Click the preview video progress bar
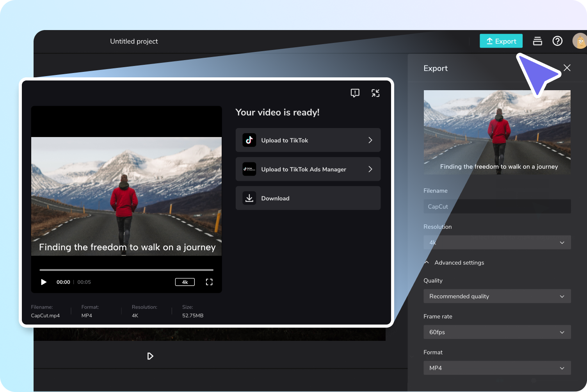 click(x=126, y=270)
